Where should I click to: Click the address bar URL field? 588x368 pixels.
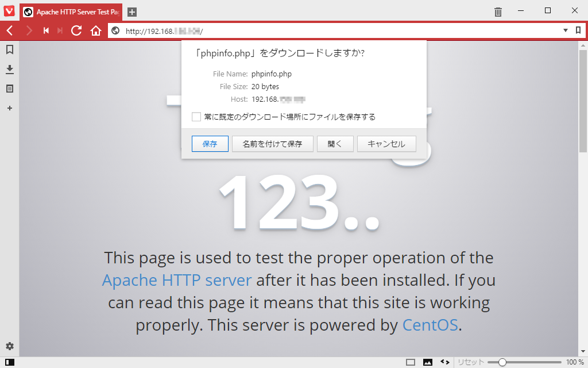pyautogui.click(x=341, y=31)
